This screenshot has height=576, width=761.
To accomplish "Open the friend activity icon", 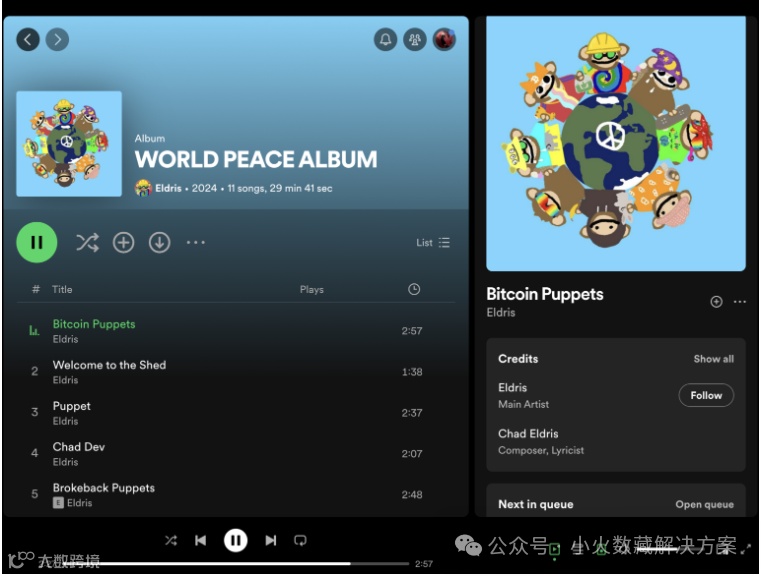I will pyautogui.click(x=414, y=39).
